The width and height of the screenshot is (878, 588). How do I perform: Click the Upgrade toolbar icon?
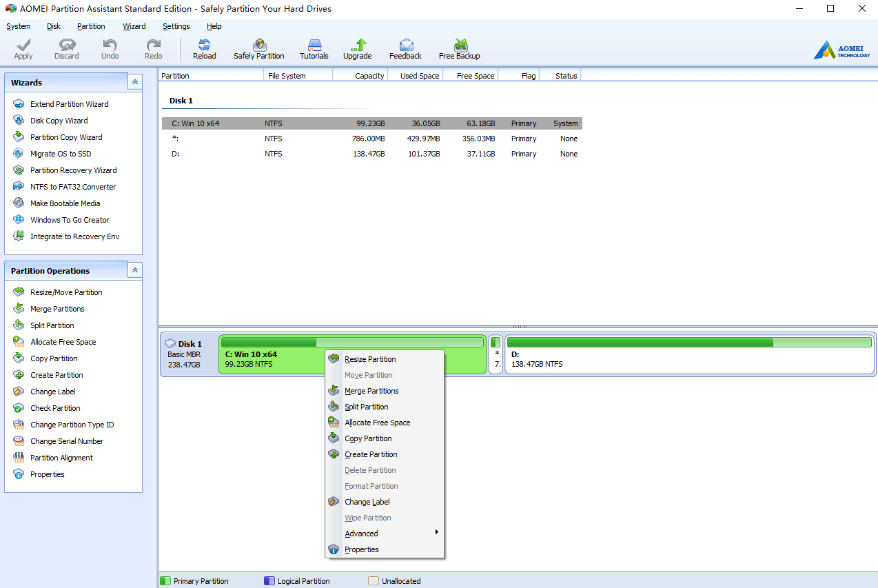click(x=358, y=45)
